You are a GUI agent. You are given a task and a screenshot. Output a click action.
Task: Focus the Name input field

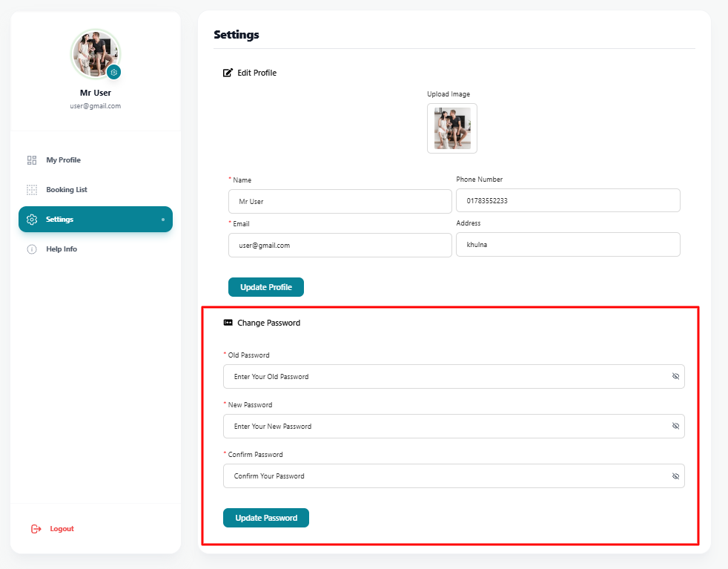point(340,201)
